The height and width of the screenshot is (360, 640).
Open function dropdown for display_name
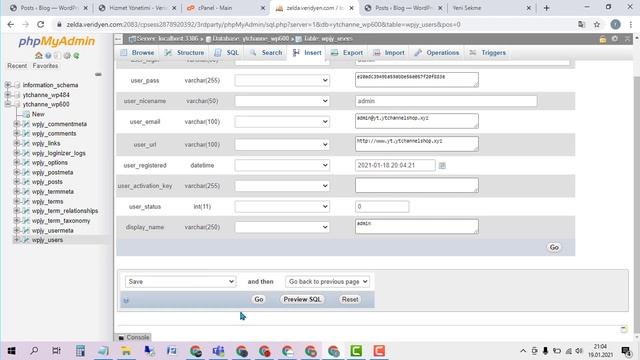coord(282,227)
